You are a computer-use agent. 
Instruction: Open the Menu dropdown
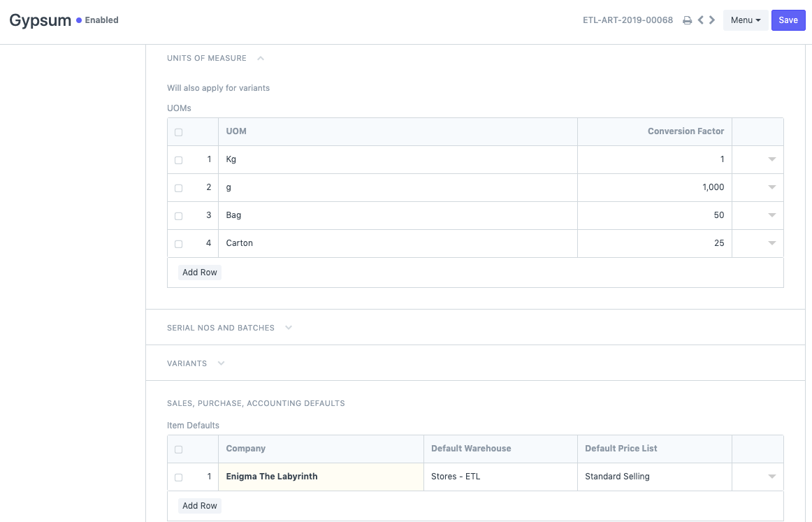click(745, 20)
